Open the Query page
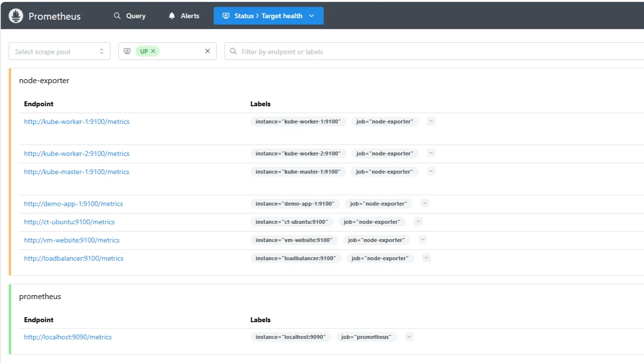Viewport: 644px width, 363px height. (130, 16)
